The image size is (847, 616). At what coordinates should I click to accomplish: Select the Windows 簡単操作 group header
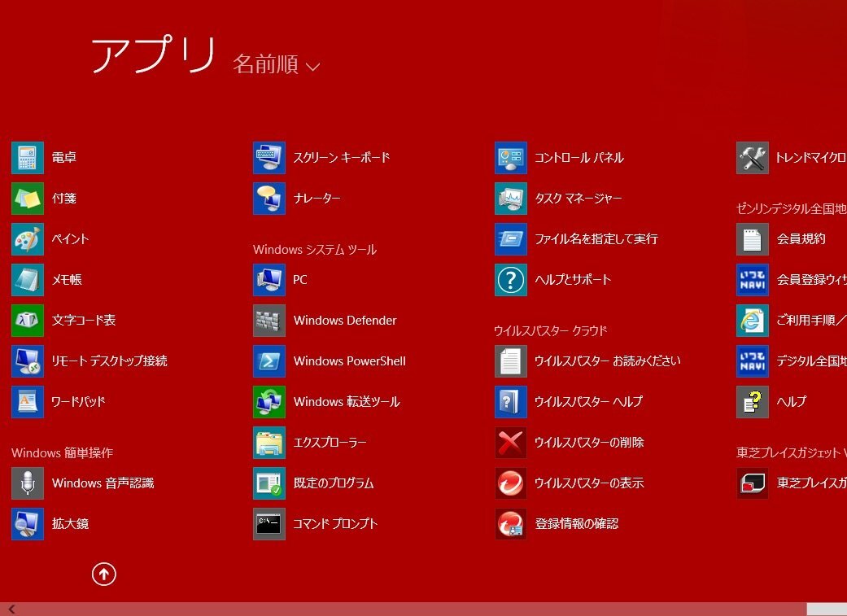(x=62, y=452)
